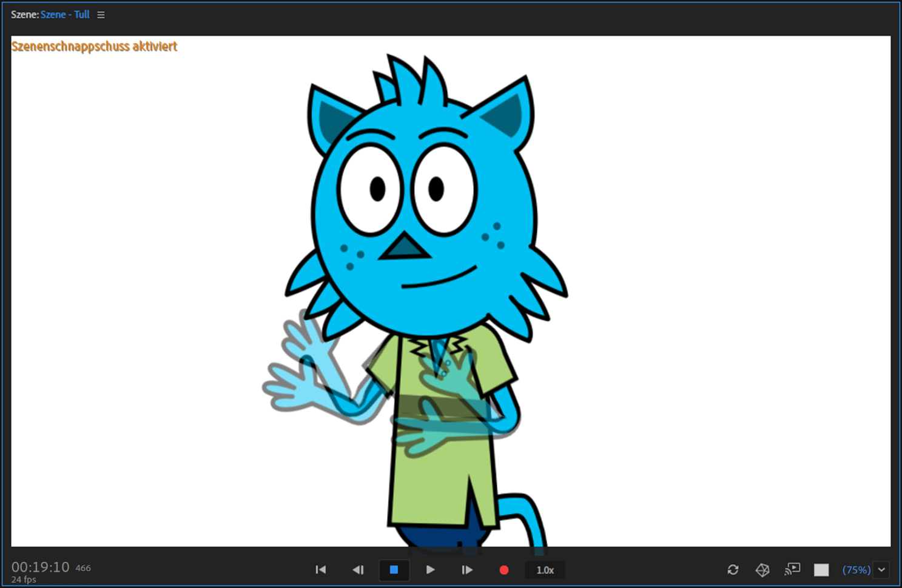
Task: Click the "Szene - Tull" scene name
Action: click(x=65, y=15)
